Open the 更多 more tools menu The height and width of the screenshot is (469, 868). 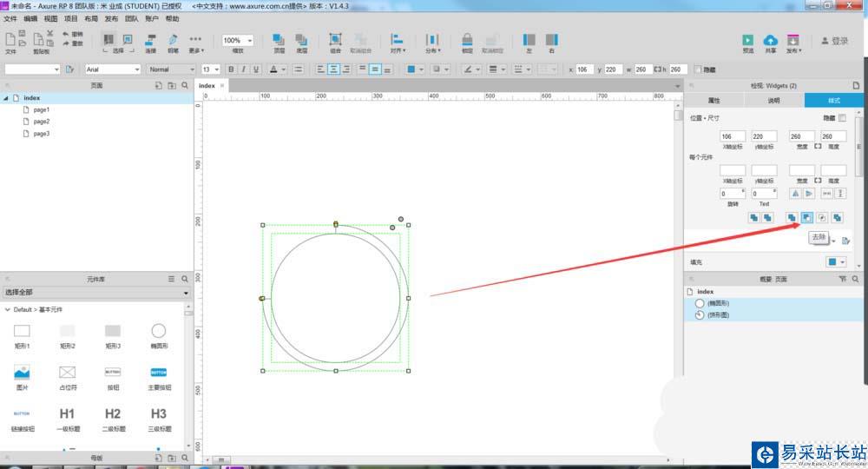pyautogui.click(x=196, y=43)
